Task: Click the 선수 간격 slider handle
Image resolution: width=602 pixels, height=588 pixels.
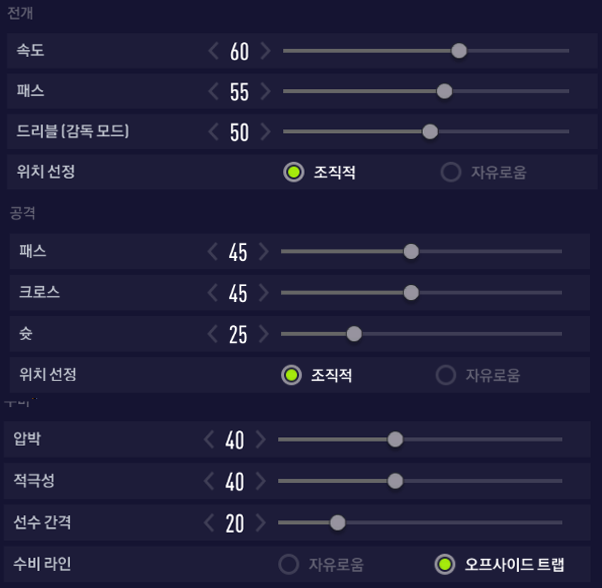Action: (337, 522)
